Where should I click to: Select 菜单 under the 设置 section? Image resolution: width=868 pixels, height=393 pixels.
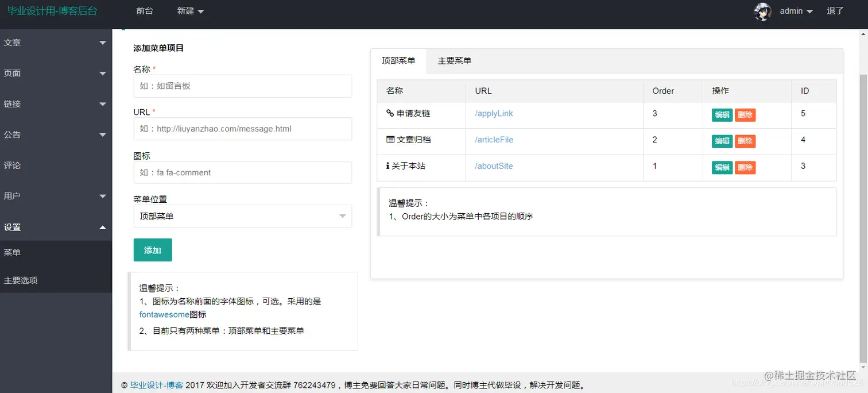[56, 252]
